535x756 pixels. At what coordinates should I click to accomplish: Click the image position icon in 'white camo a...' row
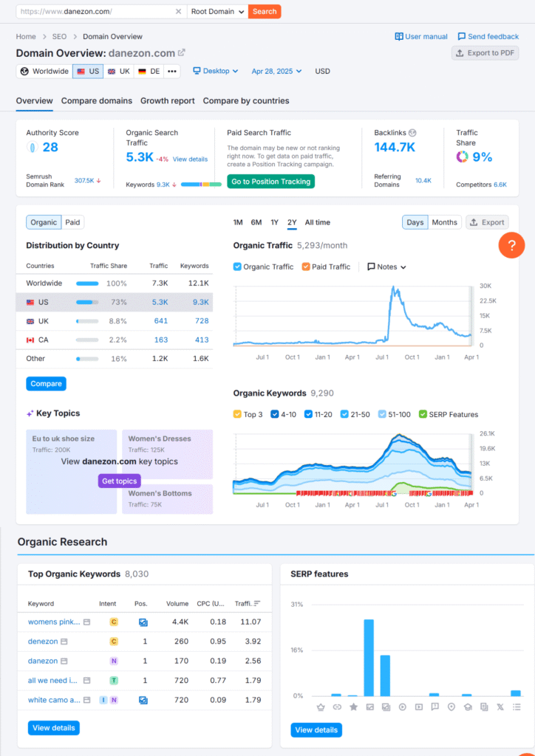pos(143,700)
